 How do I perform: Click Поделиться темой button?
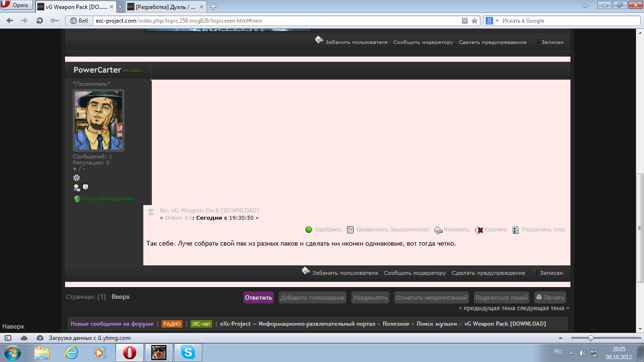point(502,297)
